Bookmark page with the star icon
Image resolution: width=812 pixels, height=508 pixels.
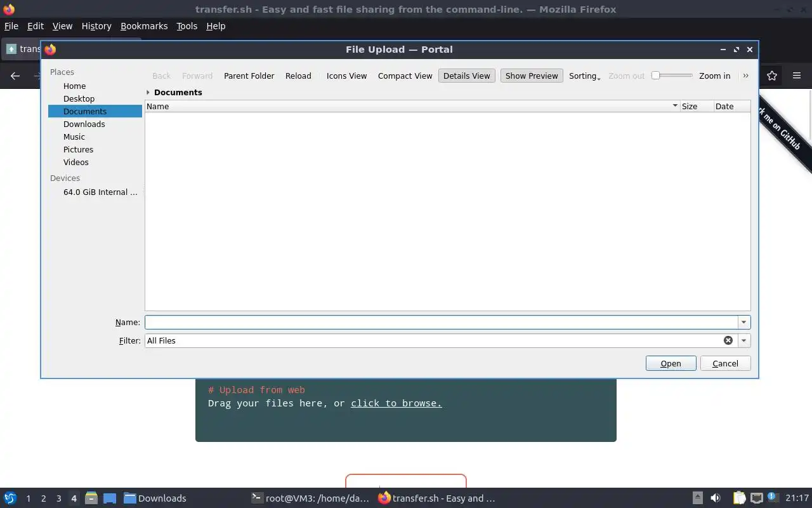(x=772, y=76)
